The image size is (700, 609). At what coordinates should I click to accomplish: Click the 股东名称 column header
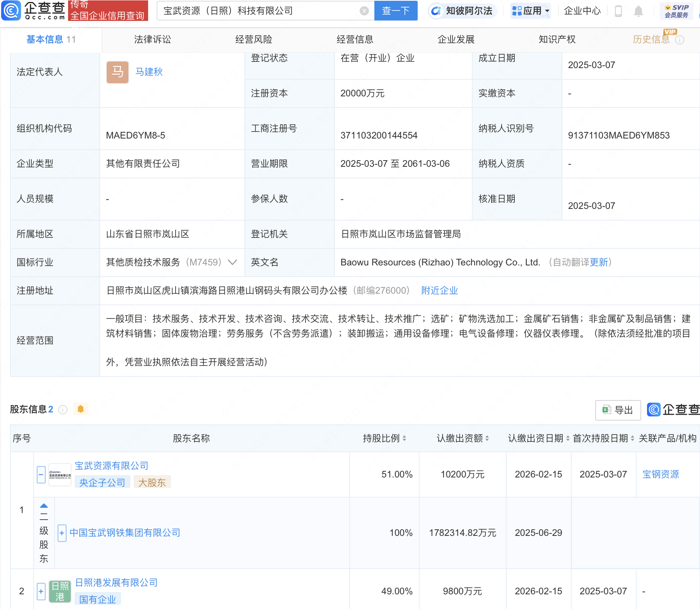pos(191,438)
